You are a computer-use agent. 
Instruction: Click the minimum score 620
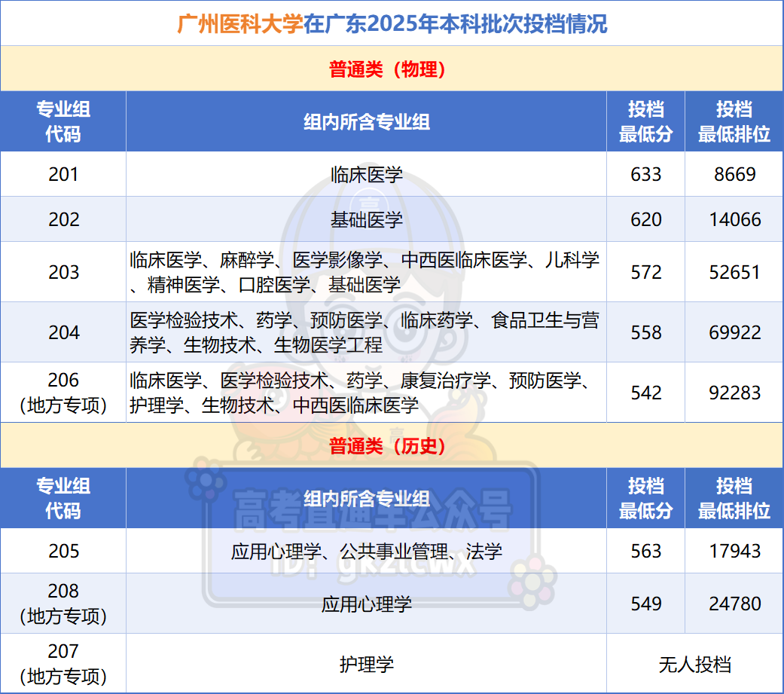645,219
